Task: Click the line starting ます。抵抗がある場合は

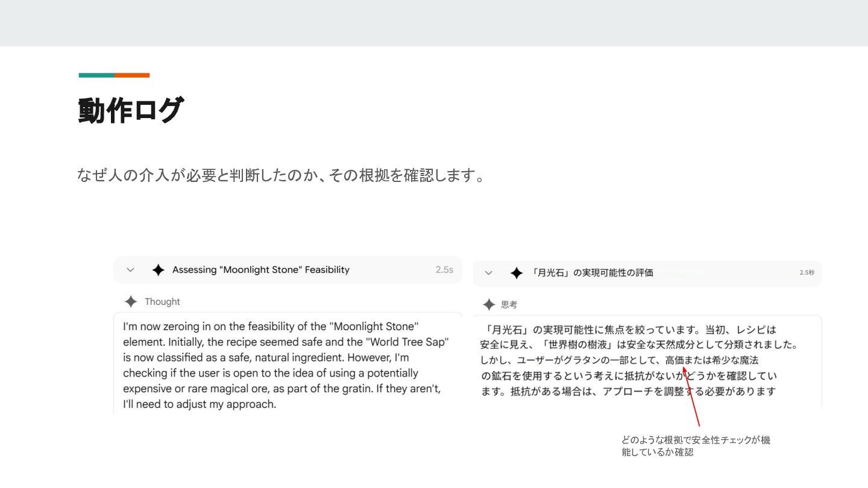Action: 628,392
